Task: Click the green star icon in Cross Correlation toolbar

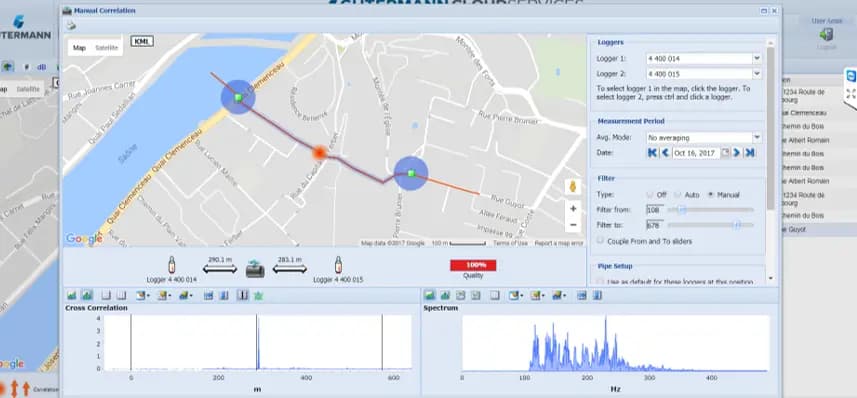Action: (x=259, y=295)
